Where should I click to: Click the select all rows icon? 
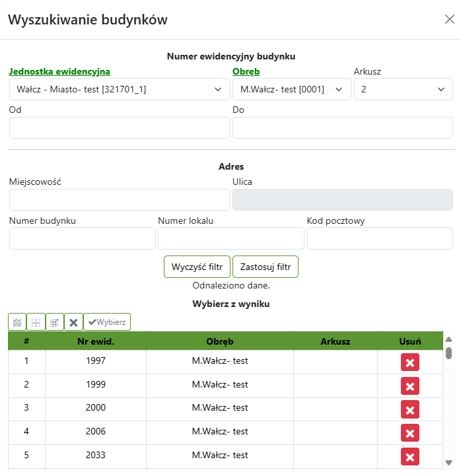coord(17,322)
